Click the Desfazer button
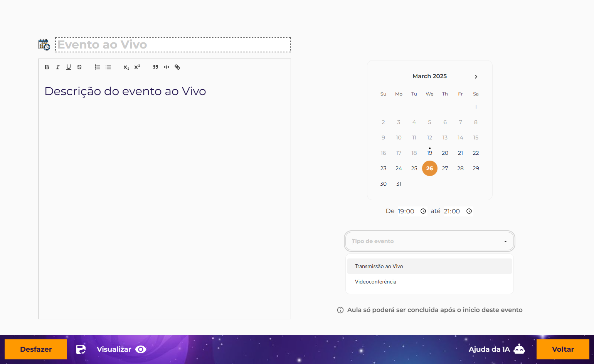594x364 pixels. pyautogui.click(x=36, y=349)
